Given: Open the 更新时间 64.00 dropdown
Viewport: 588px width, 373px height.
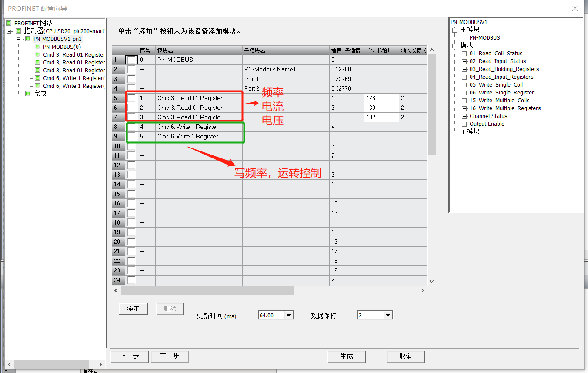Looking at the screenshot, I should point(289,315).
